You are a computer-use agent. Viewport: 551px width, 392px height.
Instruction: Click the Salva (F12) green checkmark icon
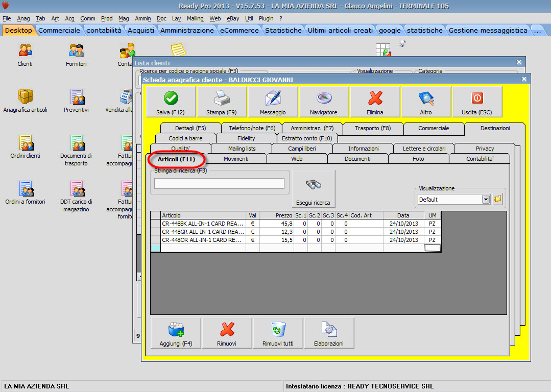pyautogui.click(x=171, y=98)
